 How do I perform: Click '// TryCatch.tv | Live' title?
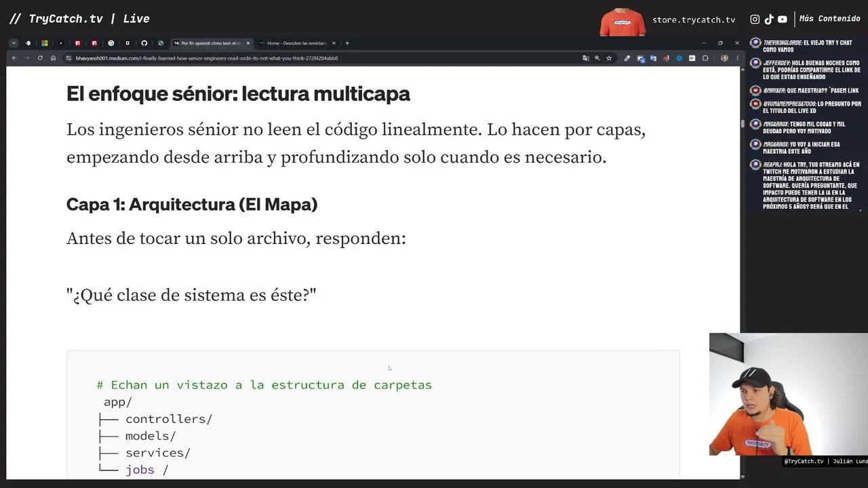point(79,19)
